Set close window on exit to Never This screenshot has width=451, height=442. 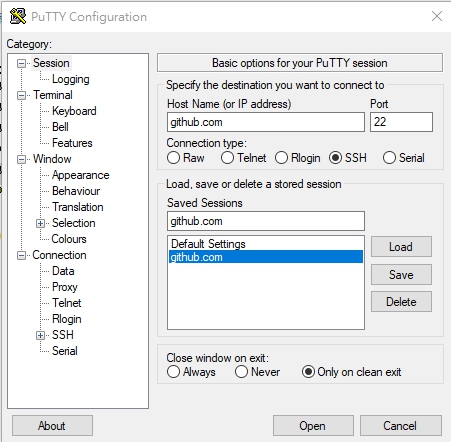[x=241, y=372]
